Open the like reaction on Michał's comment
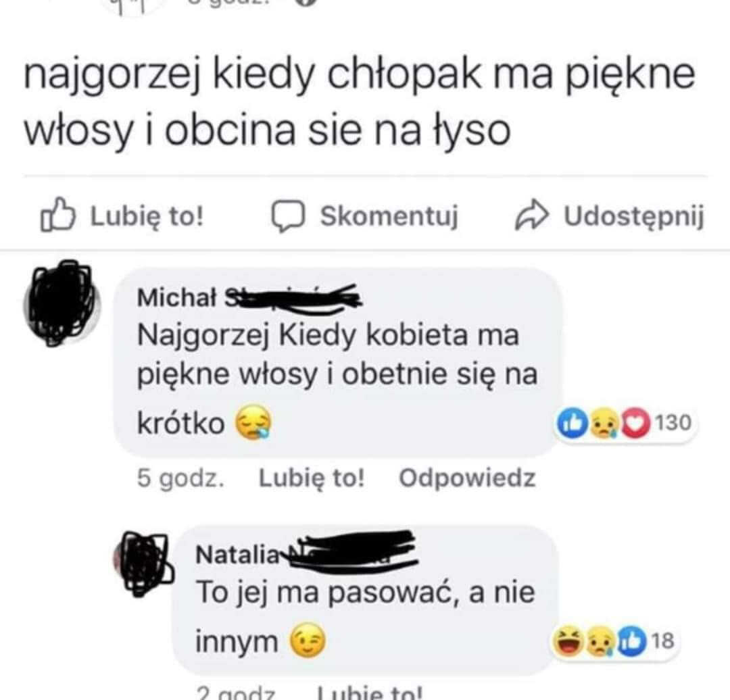The width and height of the screenshot is (730, 700). coord(573,423)
